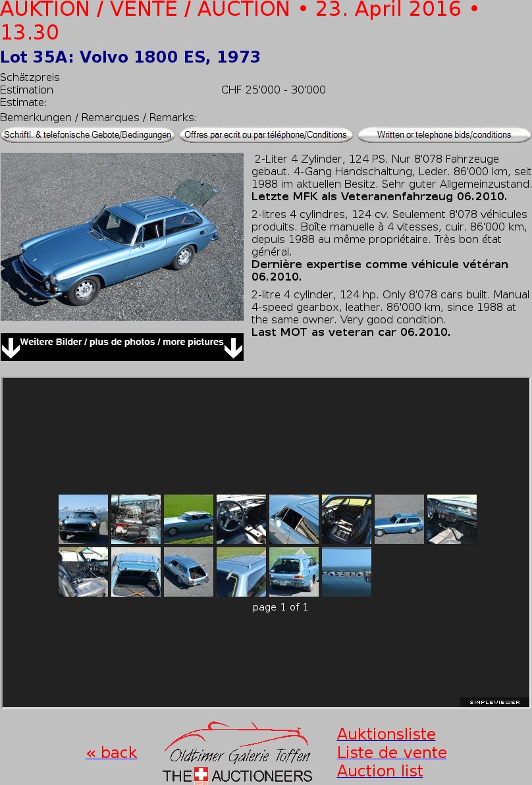Click the Dernière expertise comme véhicule vétéran text

[x=379, y=271]
